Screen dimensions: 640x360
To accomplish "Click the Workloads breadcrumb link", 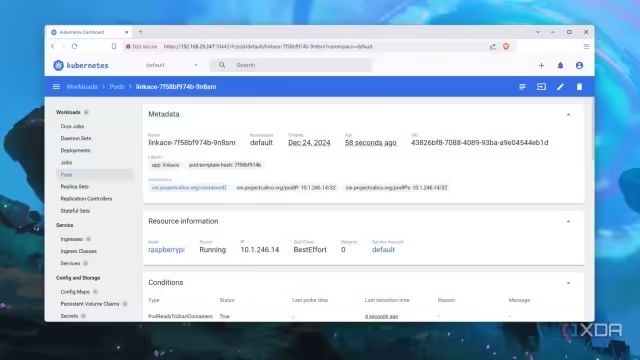I will pos(82,87).
